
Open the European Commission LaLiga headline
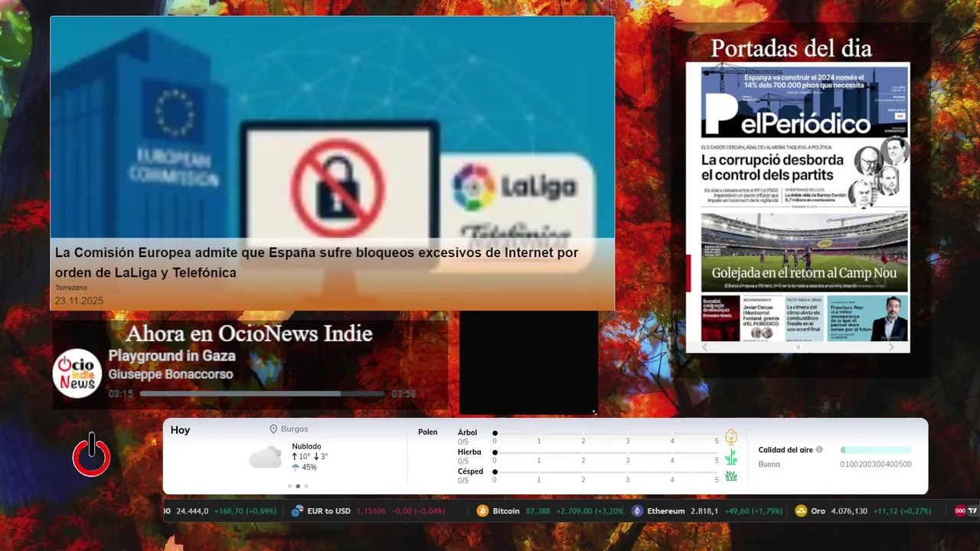316,262
